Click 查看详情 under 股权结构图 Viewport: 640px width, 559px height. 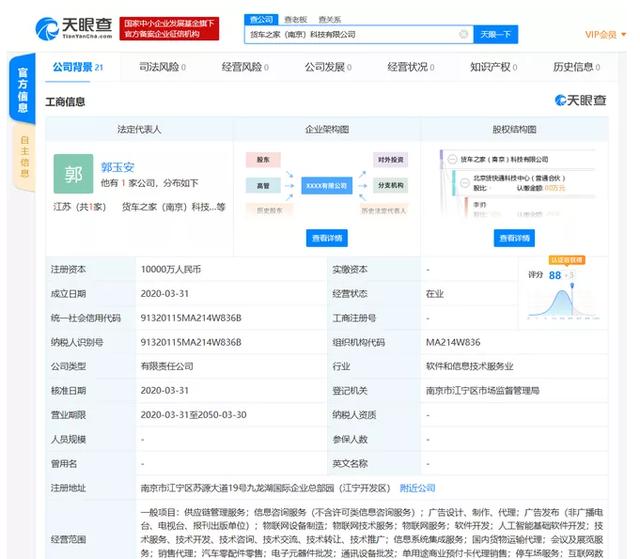point(514,238)
